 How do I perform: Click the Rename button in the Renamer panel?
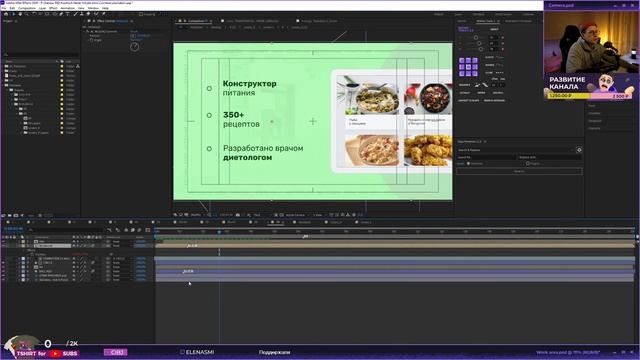point(519,171)
